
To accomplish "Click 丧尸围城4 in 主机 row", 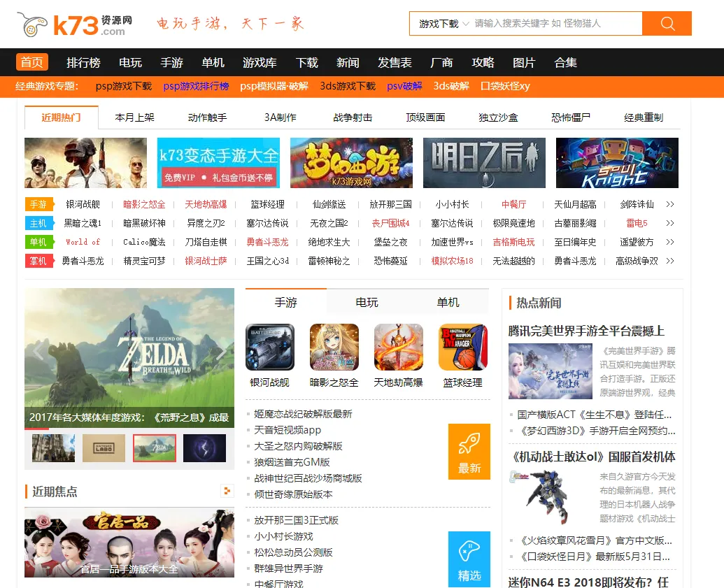I will point(390,223).
